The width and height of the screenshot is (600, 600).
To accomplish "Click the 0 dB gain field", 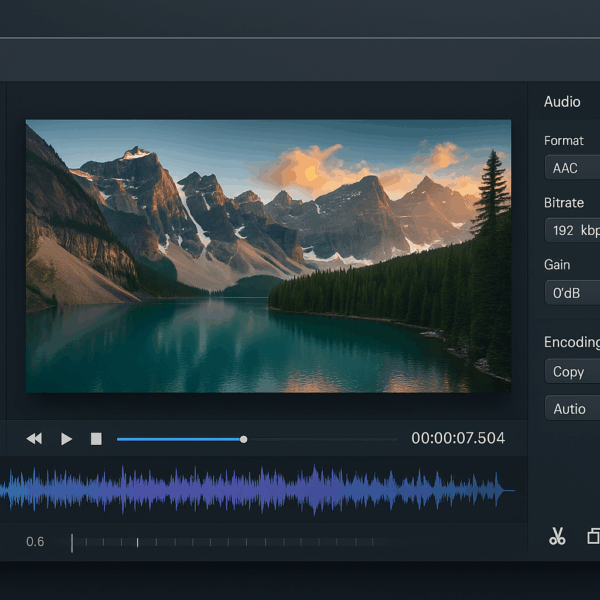I will [572, 293].
